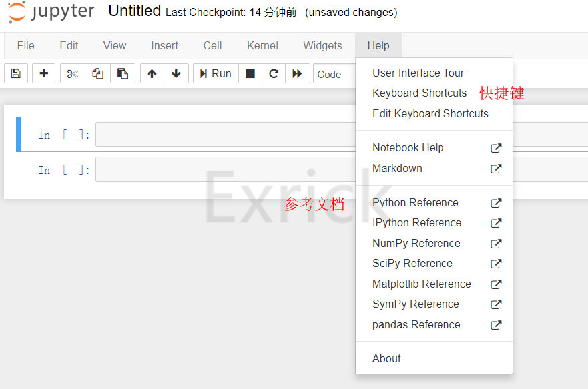Move selected cell up
This screenshot has height=389, width=588.
152,73
